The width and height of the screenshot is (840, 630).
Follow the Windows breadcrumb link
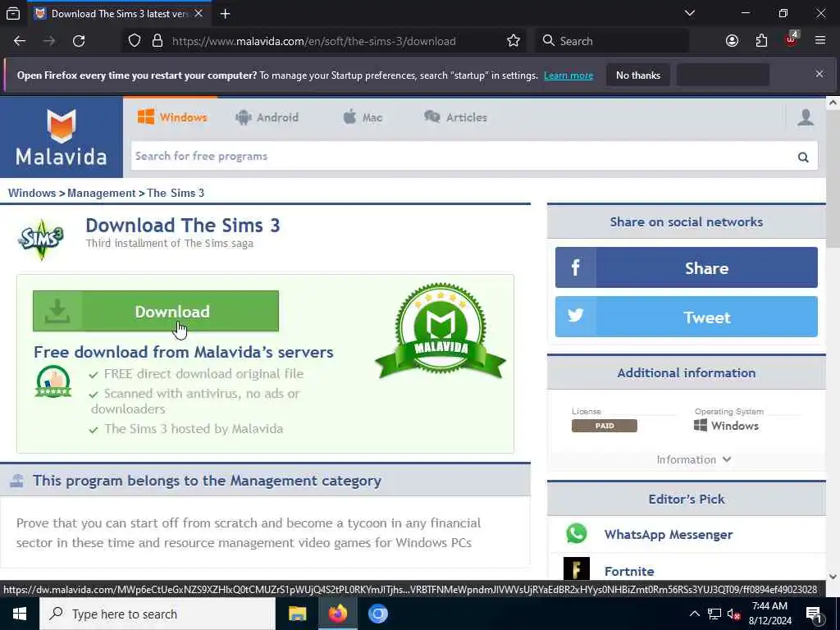tap(32, 193)
